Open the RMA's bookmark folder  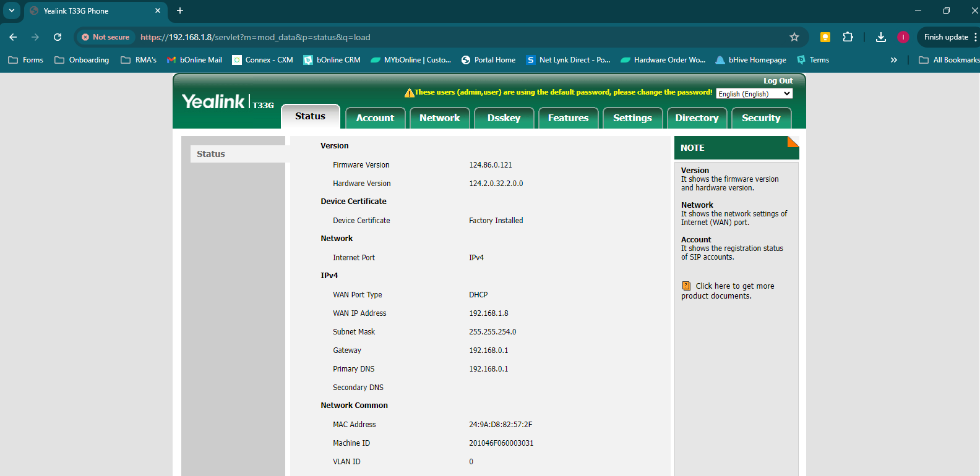(x=139, y=60)
